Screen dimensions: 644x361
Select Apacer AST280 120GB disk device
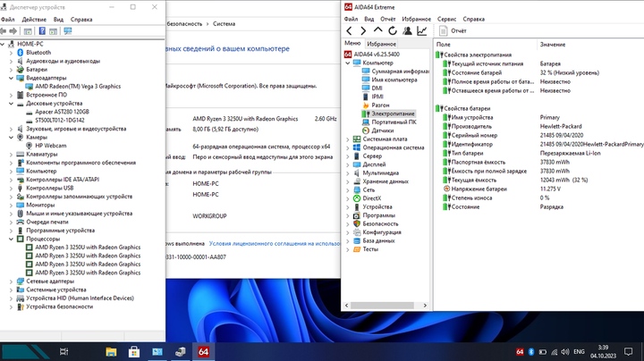pyautogui.click(x=57, y=112)
